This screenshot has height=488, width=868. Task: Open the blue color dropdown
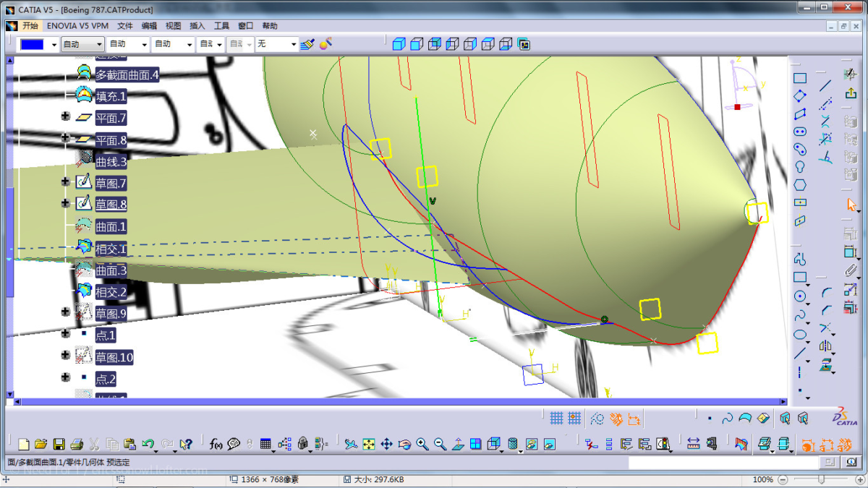click(x=54, y=44)
